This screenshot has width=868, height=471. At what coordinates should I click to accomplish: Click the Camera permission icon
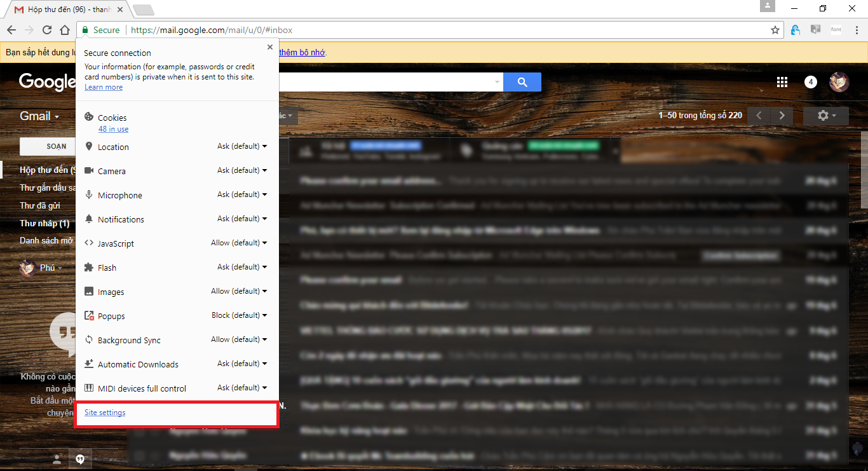[89, 170]
